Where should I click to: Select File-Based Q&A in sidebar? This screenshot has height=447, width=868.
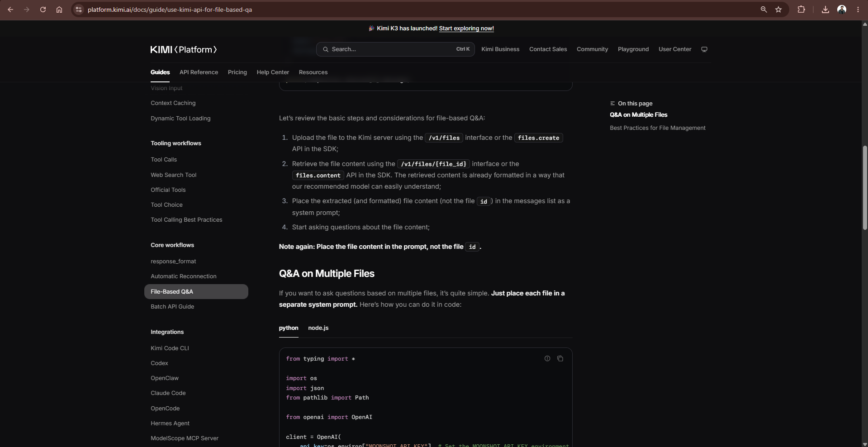[x=196, y=292]
